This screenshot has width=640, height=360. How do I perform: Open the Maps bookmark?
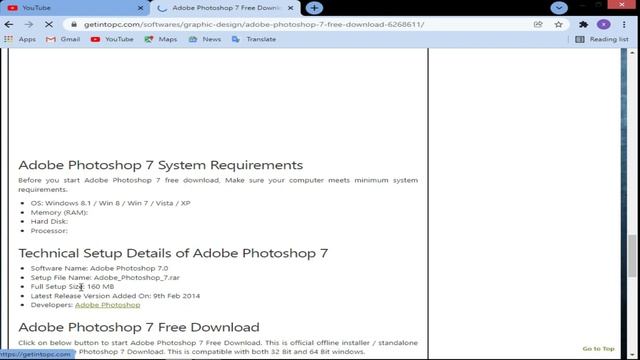coord(161,39)
